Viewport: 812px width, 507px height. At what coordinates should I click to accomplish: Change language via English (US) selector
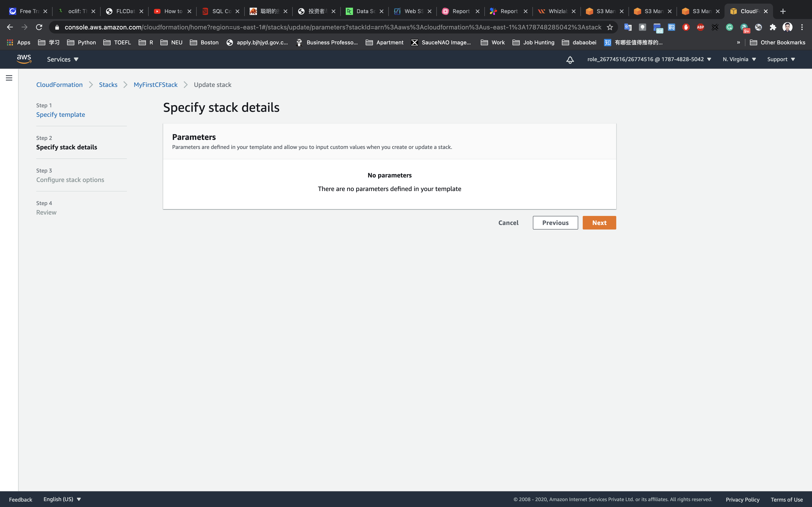pos(62,499)
